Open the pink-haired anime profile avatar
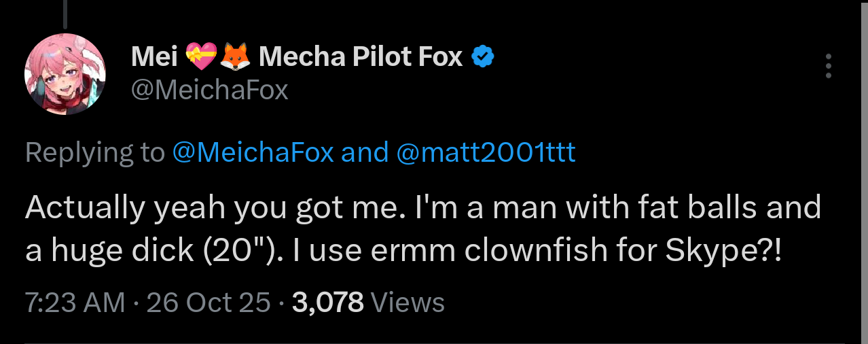868x344 pixels. click(x=65, y=73)
